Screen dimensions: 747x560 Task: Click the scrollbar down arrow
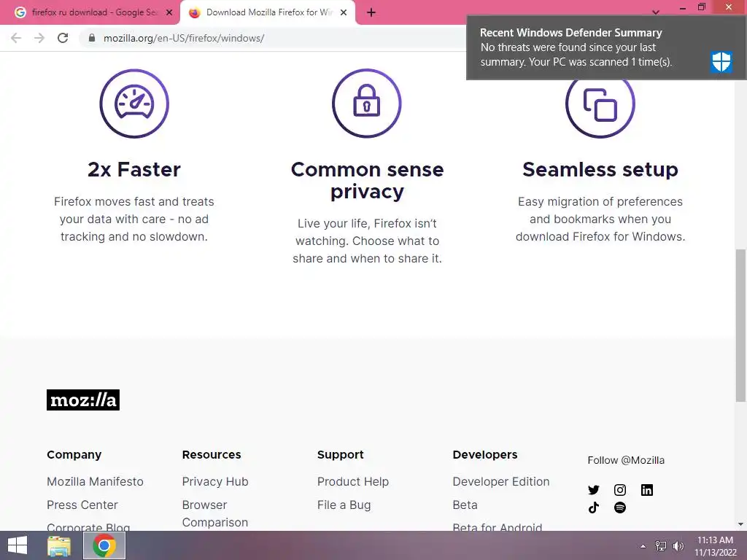click(x=740, y=524)
